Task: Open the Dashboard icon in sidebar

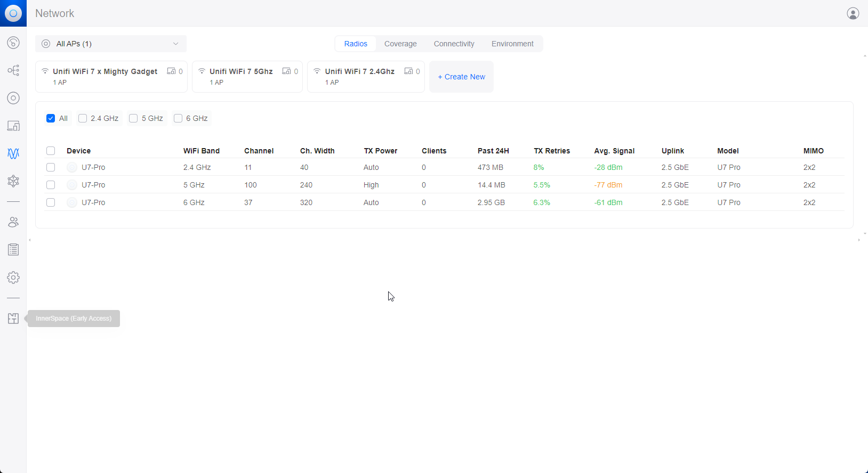Action: point(13,43)
